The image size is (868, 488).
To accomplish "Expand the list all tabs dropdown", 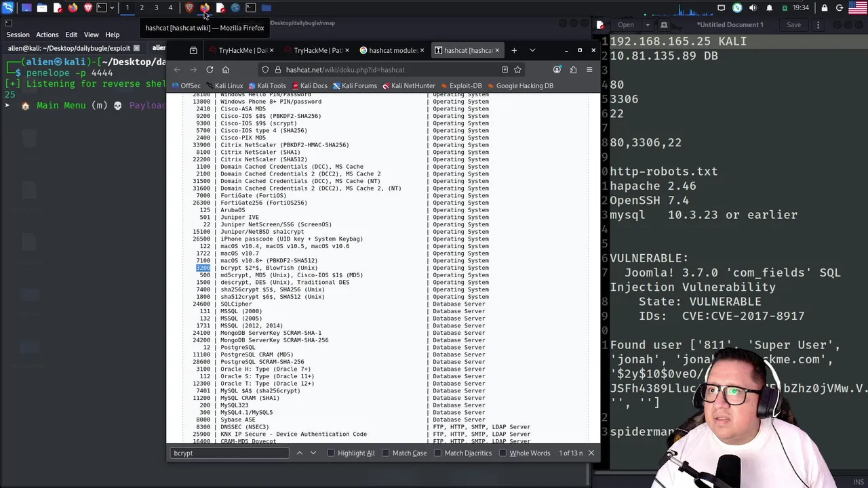I will tap(532, 50).
